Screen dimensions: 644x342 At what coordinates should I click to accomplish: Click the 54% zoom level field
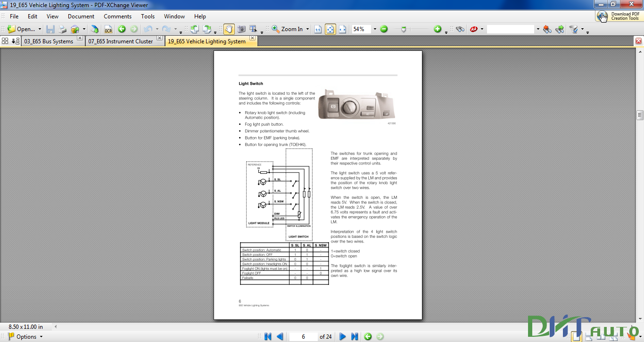pyautogui.click(x=361, y=29)
